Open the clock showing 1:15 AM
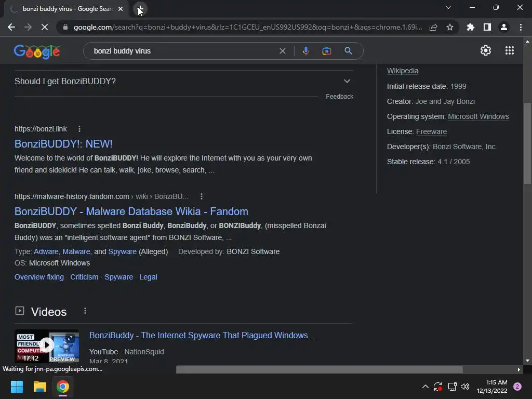 click(492, 387)
